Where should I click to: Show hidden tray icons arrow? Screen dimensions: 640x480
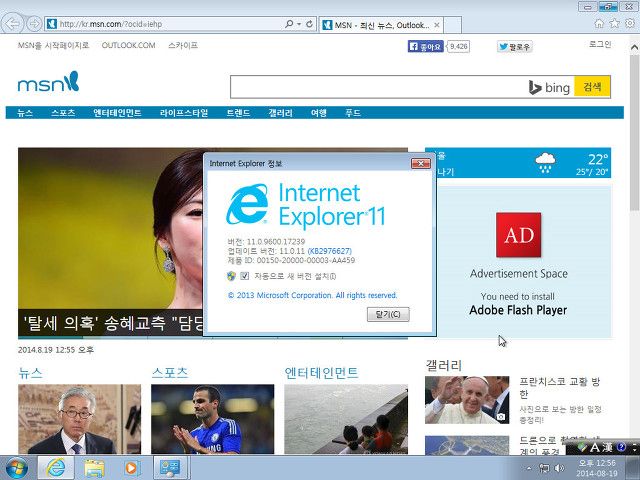529,468
